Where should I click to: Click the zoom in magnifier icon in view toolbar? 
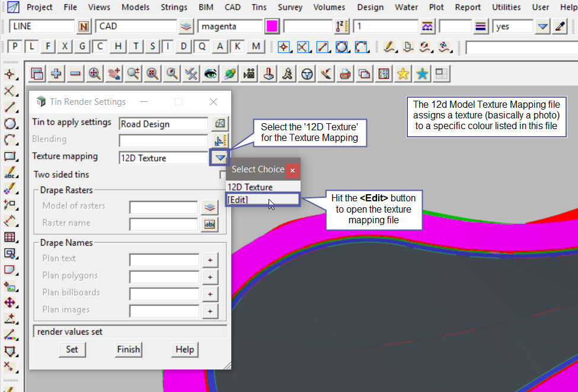coord(94,73)
